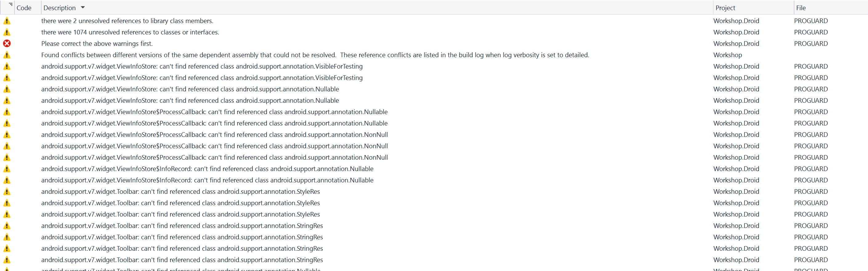Select the 'Please correct the above warnings first' error row

click(x=434, y=43)
